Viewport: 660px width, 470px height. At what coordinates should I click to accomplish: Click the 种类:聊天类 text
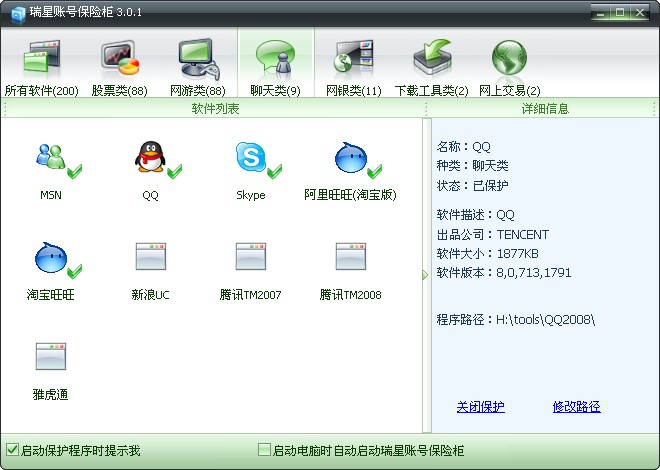point(472,165)
